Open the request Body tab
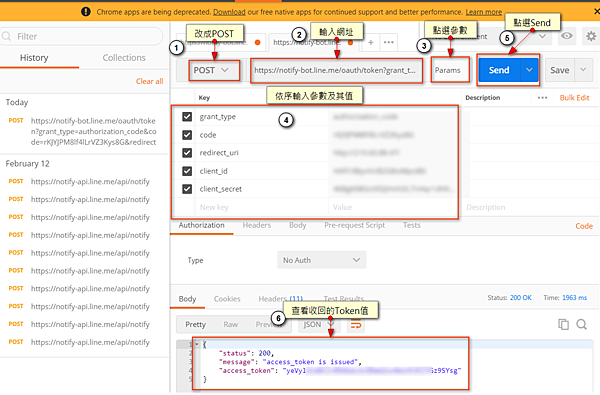This screenshot has width=600, height=395. 298,225
